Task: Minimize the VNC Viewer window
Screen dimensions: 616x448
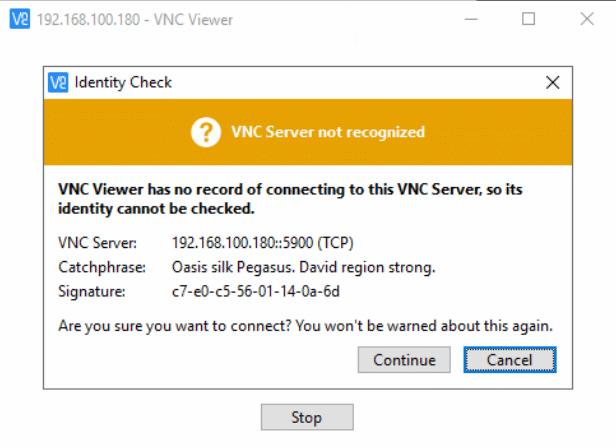Action: pyautogui.click(x=471, y=19)
